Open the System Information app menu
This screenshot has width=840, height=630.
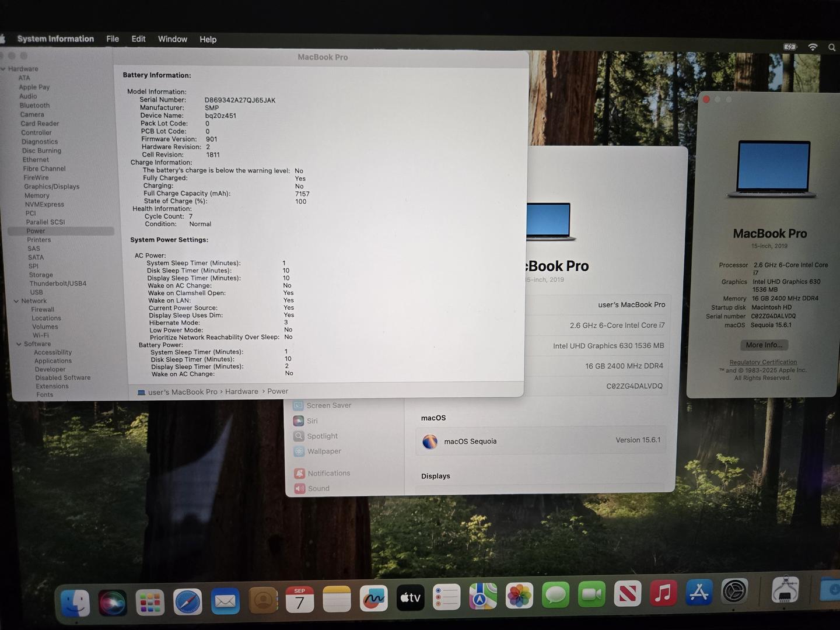click(55, 38)
